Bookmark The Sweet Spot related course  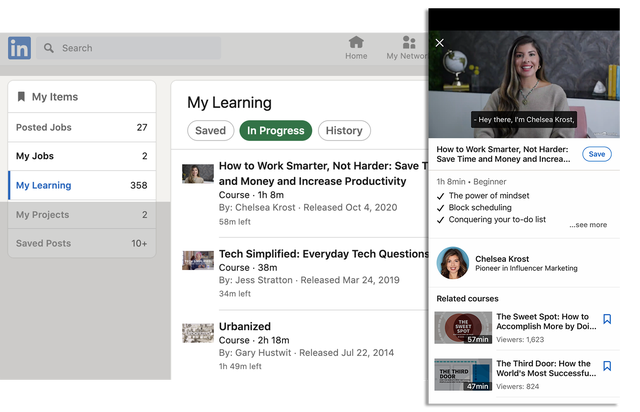click(x=607, y=319)
